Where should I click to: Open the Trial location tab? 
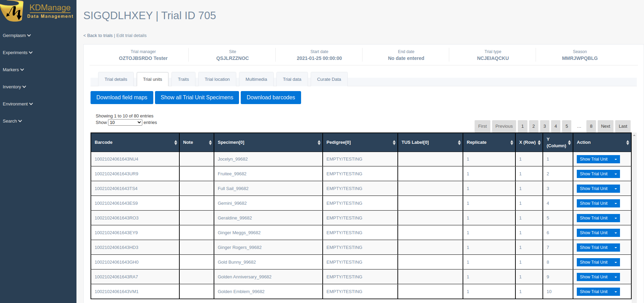click(x=217, y=79)
